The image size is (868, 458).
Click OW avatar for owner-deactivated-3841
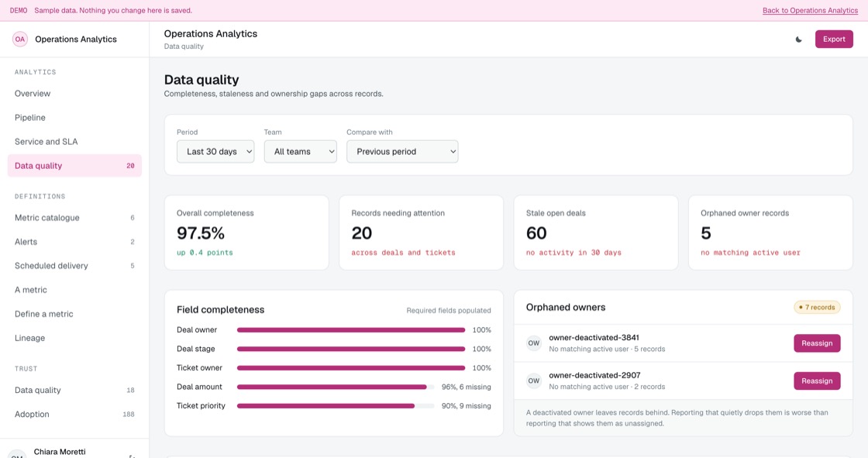click(x=534, y=343)
